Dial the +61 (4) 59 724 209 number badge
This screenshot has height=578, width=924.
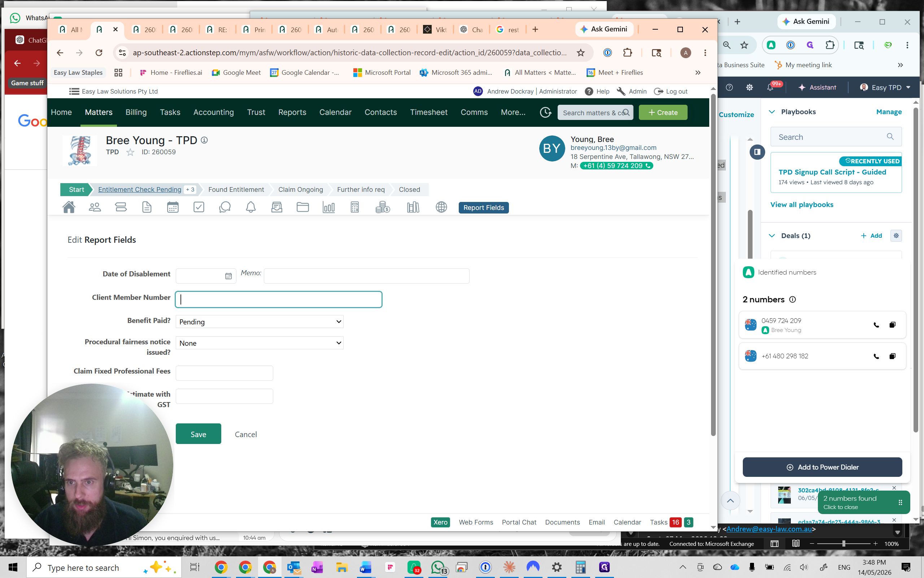coord(616,165)
